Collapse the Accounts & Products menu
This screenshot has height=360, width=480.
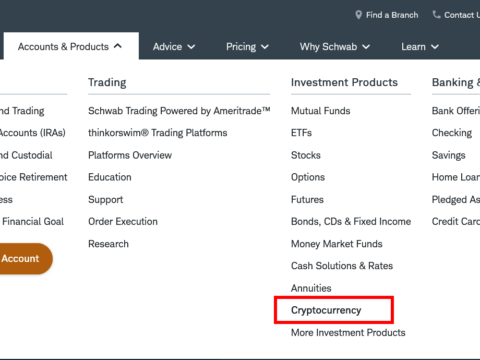[70, 46]
